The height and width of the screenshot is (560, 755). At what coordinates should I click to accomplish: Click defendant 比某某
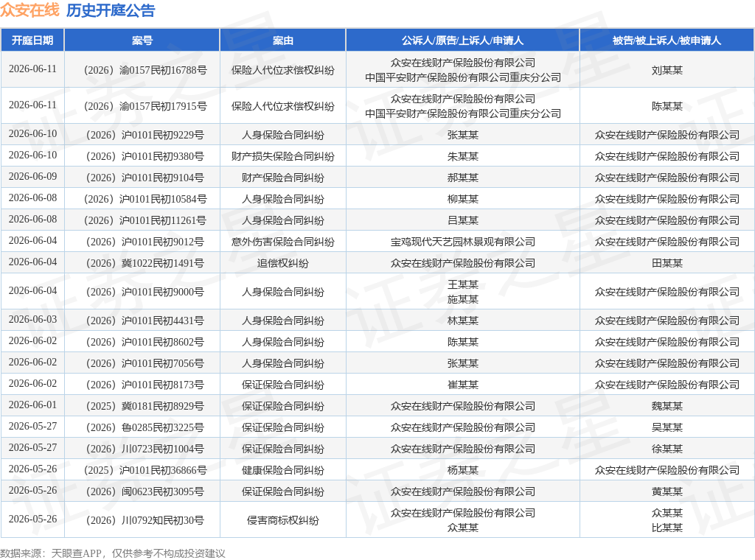click(667, 528)
